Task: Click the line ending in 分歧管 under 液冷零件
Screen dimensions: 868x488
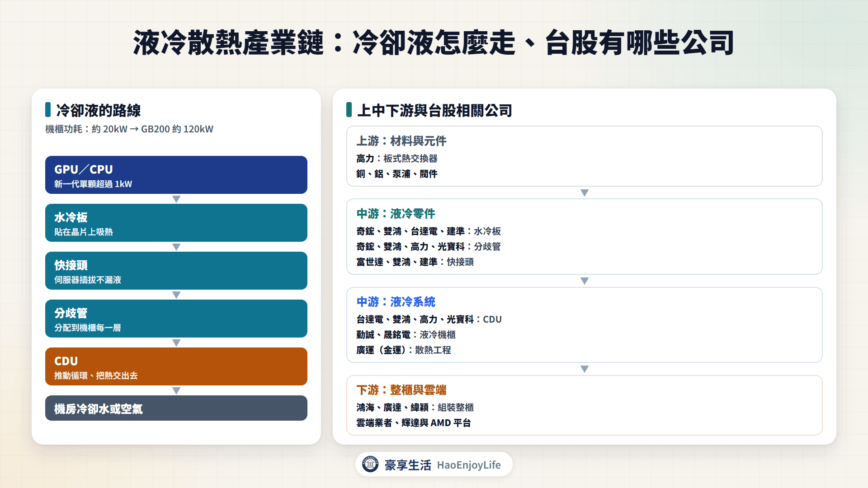Action: click(429, 247)
